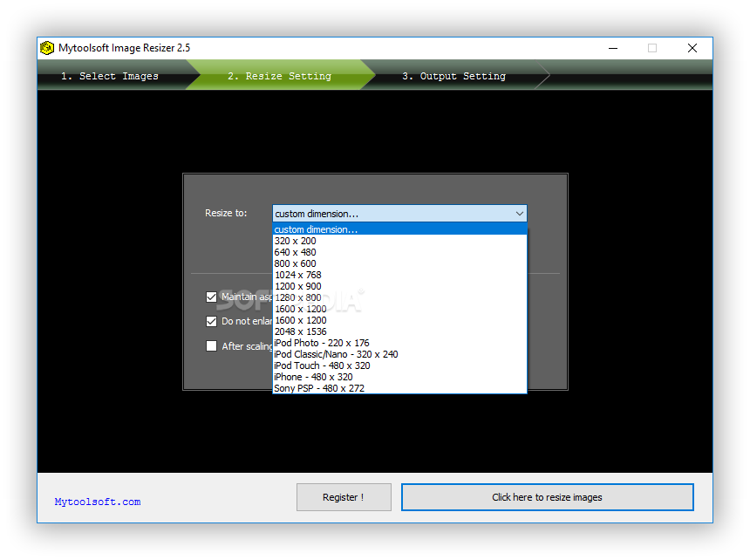Open the Mytoolsoft.com link
The width and height of the screenshot is (750, 560).
[x=98, y=502]
